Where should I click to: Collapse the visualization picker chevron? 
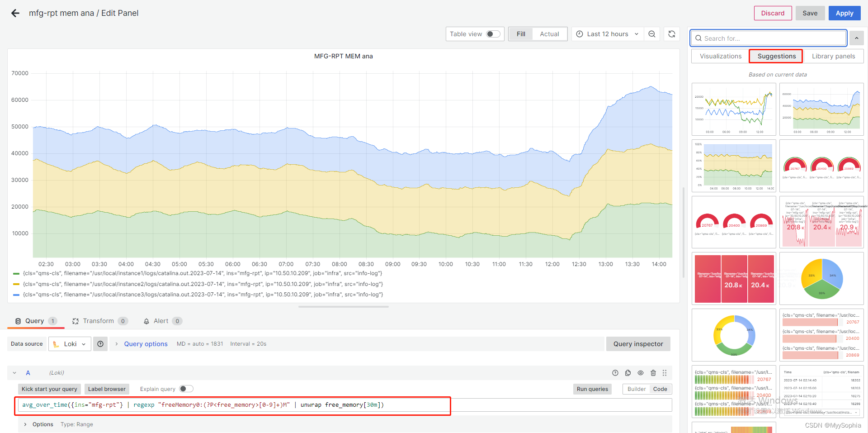[856, 38]
